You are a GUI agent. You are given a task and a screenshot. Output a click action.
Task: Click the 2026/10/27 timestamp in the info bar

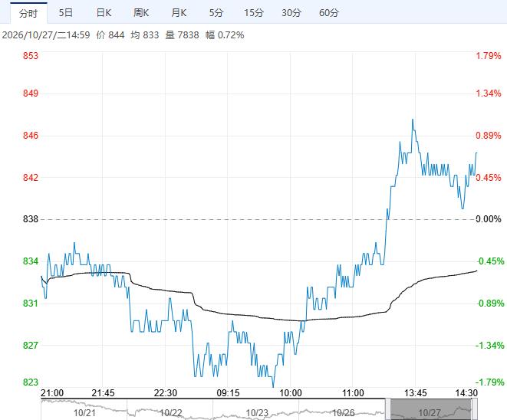[x=46, y=35]
